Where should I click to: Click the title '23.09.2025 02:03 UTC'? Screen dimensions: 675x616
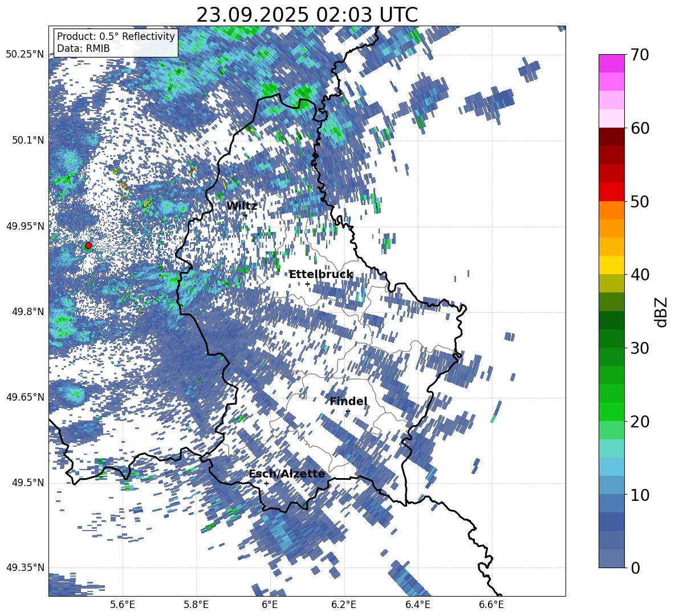307,15
